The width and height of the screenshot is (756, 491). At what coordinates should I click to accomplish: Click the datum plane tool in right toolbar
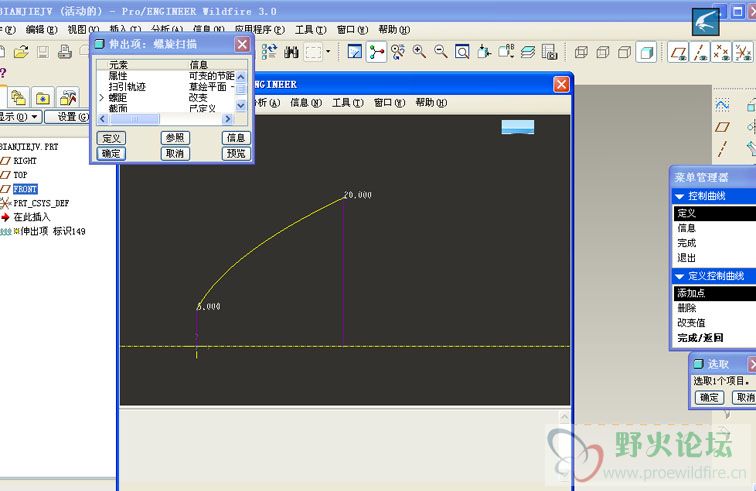pos(722,127)
